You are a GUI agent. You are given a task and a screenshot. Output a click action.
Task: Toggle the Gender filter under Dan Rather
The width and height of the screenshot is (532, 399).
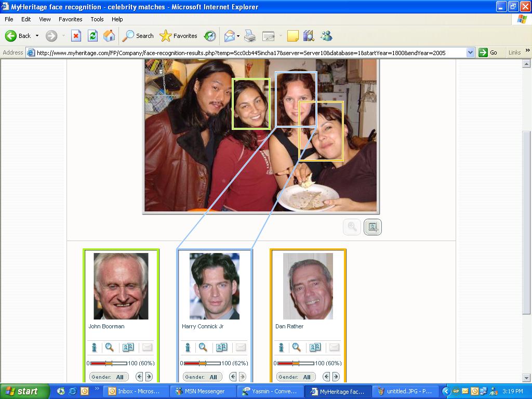296,377
